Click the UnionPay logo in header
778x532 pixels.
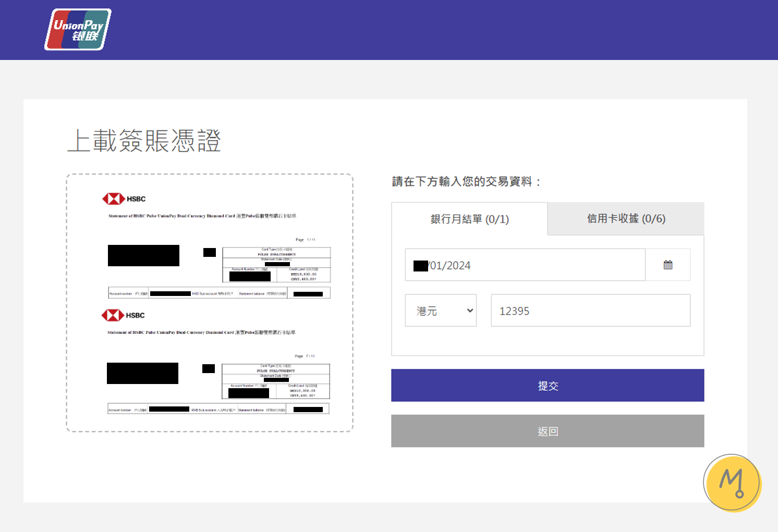point(78,30)
